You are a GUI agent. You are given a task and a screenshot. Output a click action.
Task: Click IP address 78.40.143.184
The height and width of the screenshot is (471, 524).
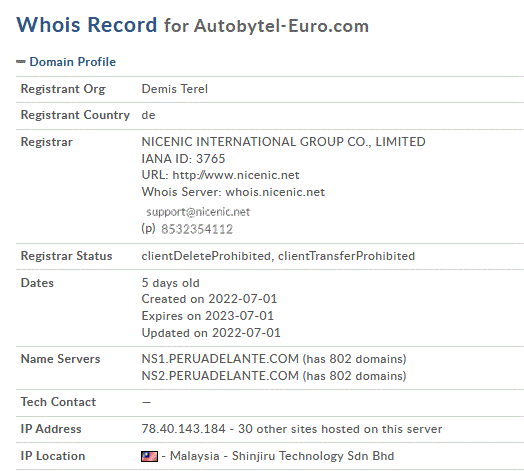[x=183, y=429]
